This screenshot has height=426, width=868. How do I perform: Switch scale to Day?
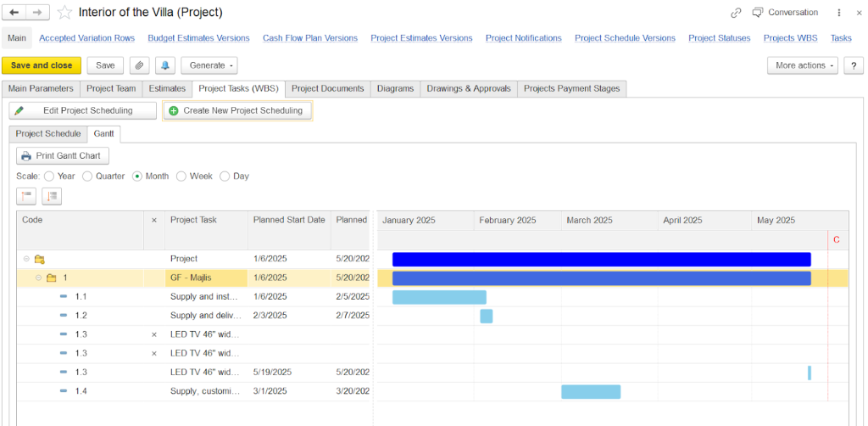(x=225, y=177)
